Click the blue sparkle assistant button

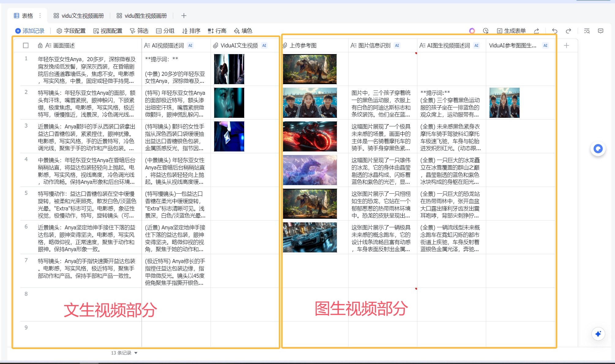[598, 334]
